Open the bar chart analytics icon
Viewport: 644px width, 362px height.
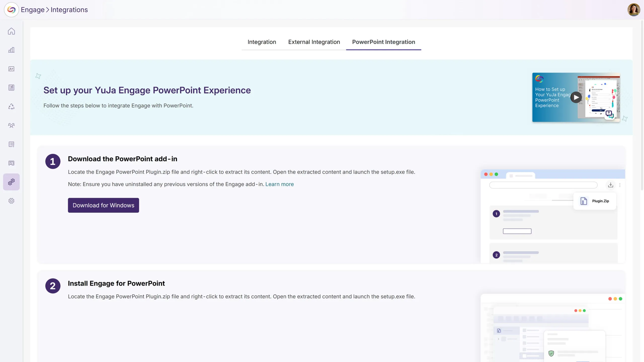[11, 50]
